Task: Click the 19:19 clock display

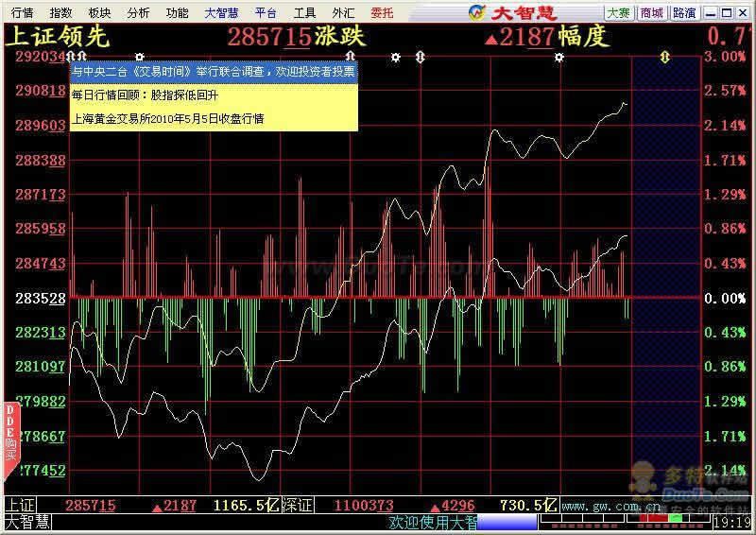Action: tap(732, 523)
